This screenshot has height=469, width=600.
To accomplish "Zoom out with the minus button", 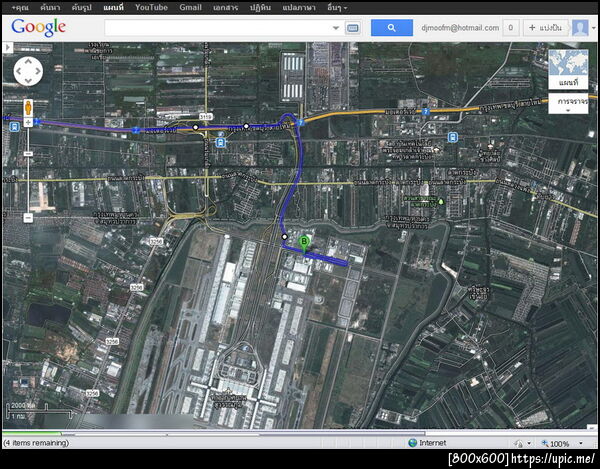I will (x=28, y=218).
